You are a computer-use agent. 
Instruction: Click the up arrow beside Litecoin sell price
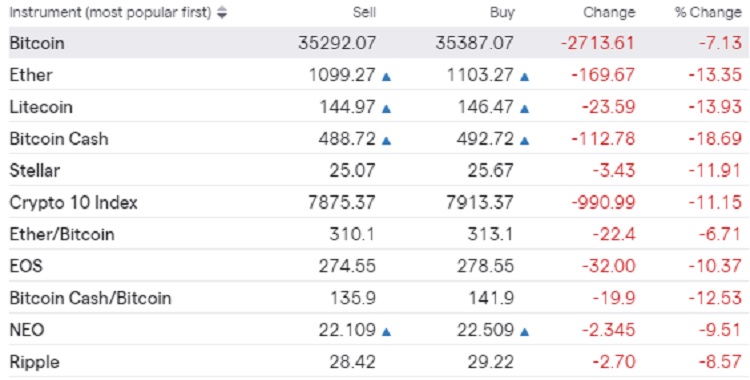click(x=386, y=109)
